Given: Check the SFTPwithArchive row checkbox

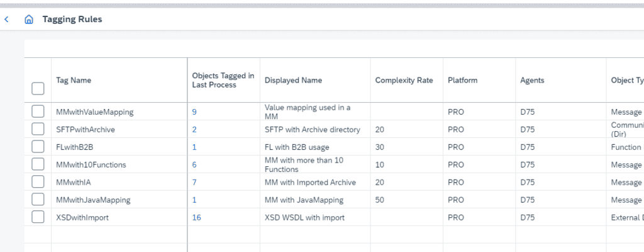Looking at the screenshot, I should point(38,129).
